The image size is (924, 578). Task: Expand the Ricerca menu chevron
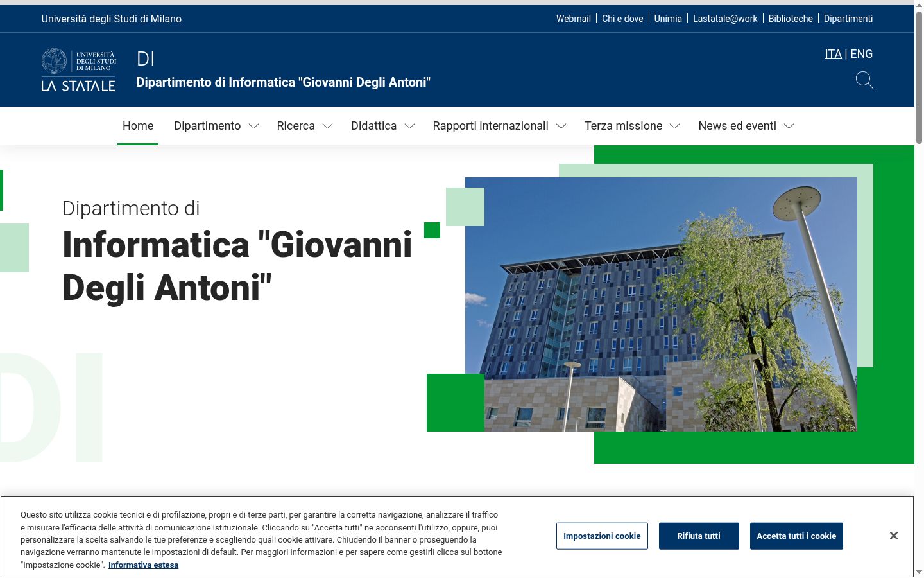327,126
